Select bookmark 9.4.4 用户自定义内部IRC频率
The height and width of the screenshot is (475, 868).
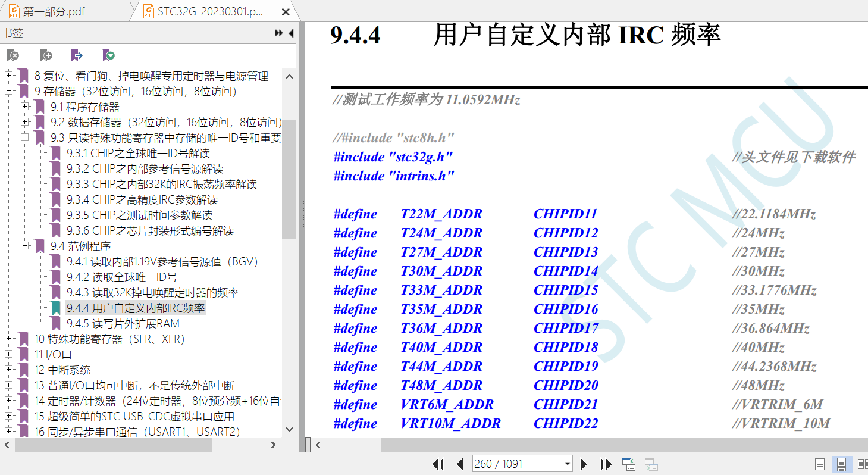[x=136, y=308]
